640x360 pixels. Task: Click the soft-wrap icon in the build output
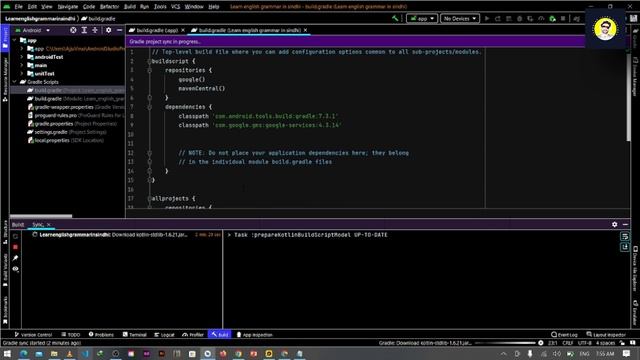coord(625,236)
